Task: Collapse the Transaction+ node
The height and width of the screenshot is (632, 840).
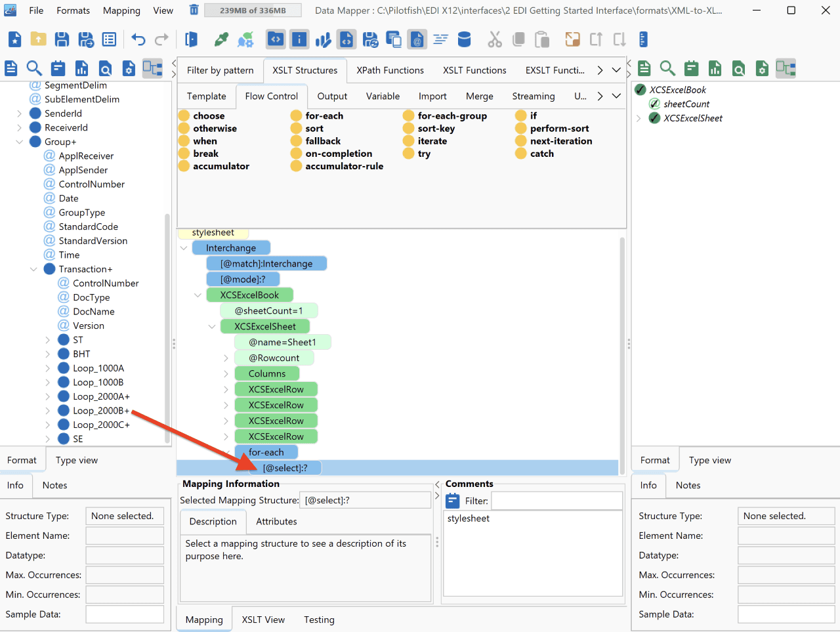Action: [33, 269]
